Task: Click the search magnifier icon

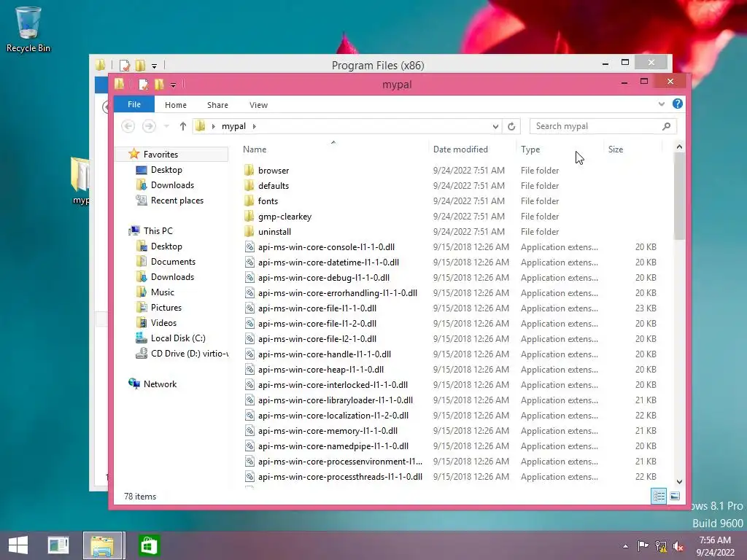Action: pyautogui.click(x=666, y=126)
